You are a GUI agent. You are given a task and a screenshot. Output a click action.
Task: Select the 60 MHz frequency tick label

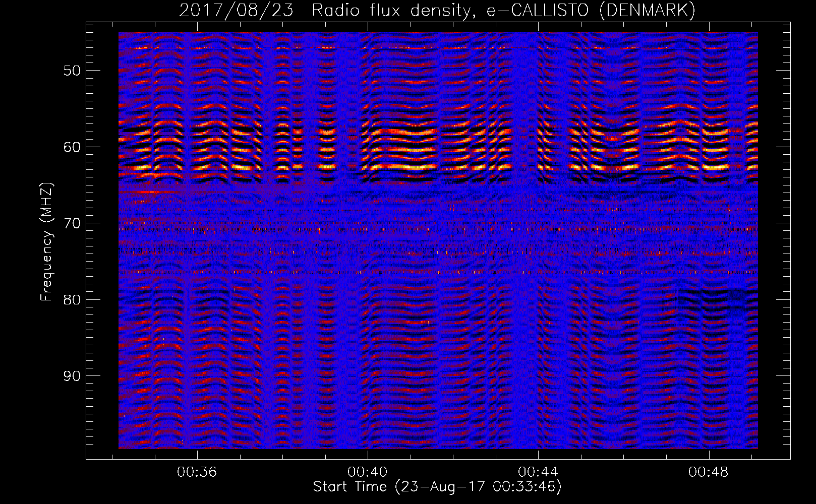[72, 147]
